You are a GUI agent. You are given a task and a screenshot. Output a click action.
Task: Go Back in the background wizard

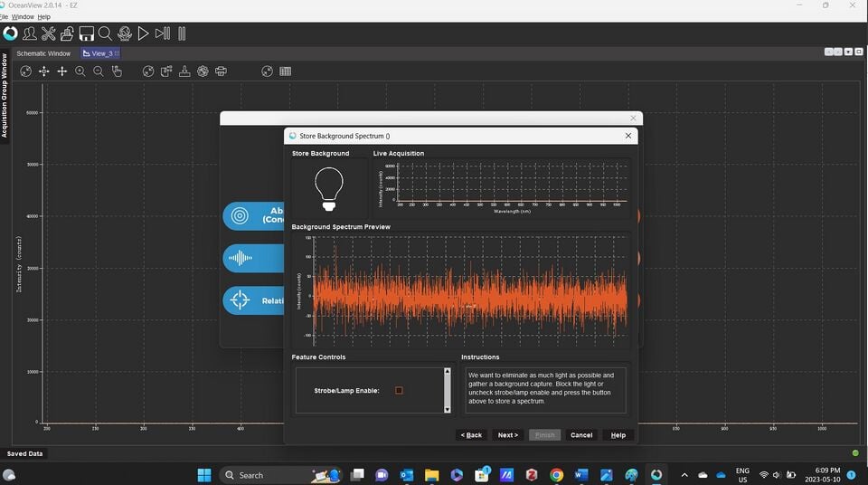point(472,435)
